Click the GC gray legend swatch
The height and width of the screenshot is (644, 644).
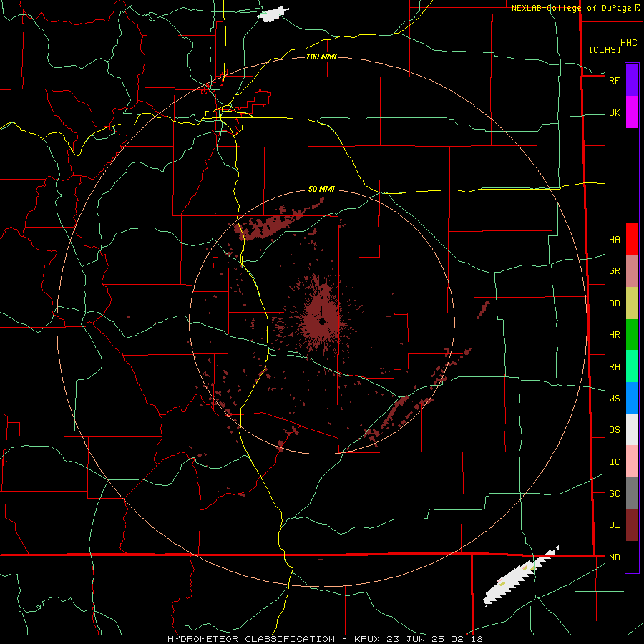[x=632, y=493]
